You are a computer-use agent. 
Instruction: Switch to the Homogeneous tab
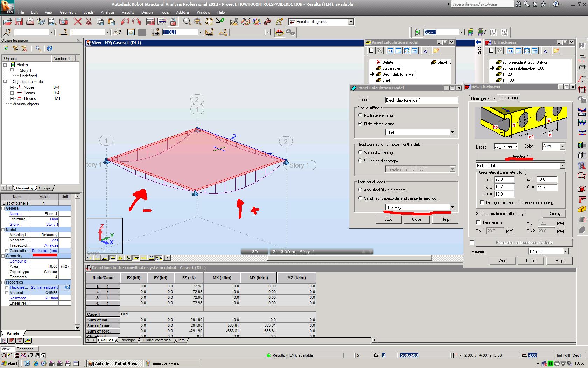pos(483,98)
